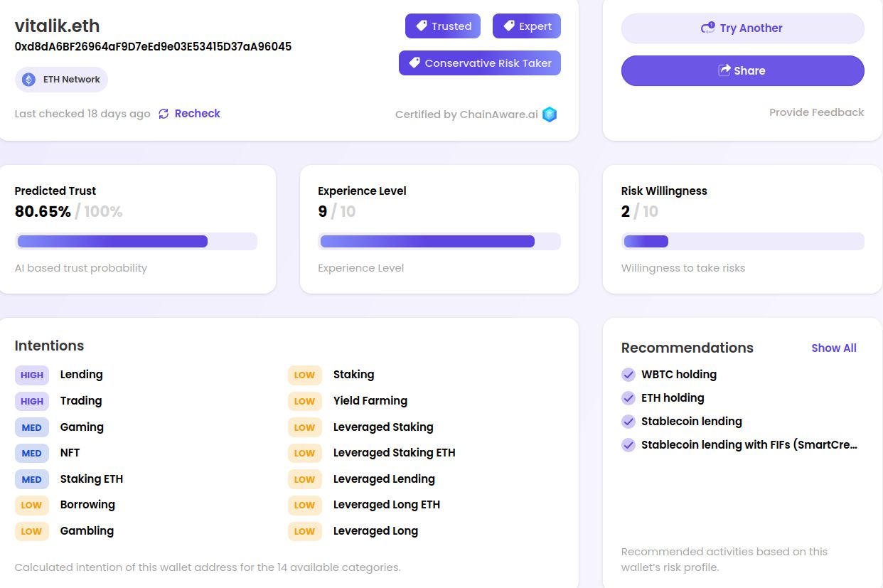This screenshot has height=588, width=883.
Task: Toggle the Stablecoin lending checkmark
Action: [628, 422]
